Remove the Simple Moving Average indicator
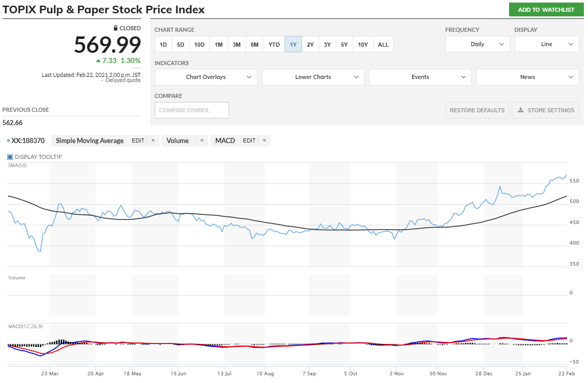The width and height of the screenshot is (588, 383). [153, 140]
